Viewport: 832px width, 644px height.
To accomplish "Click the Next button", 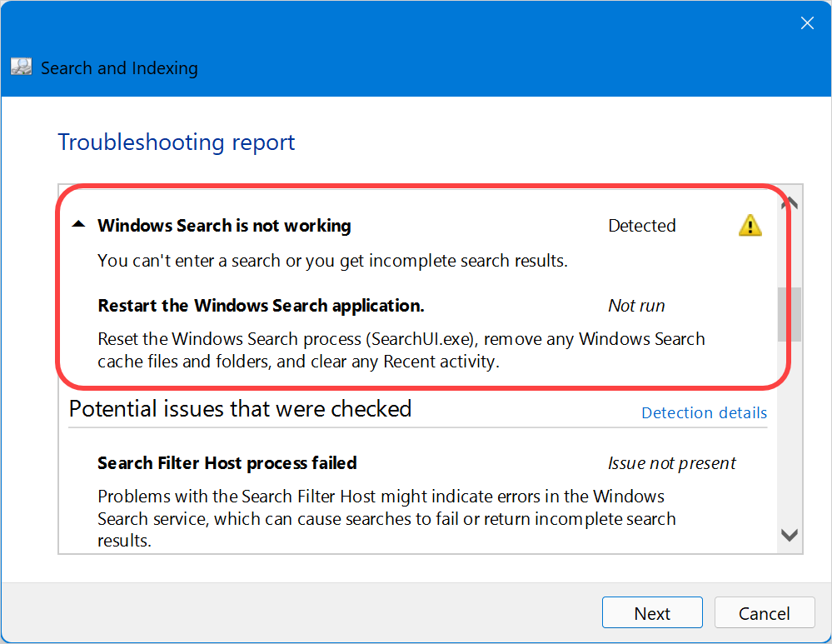I will [652, 612].
